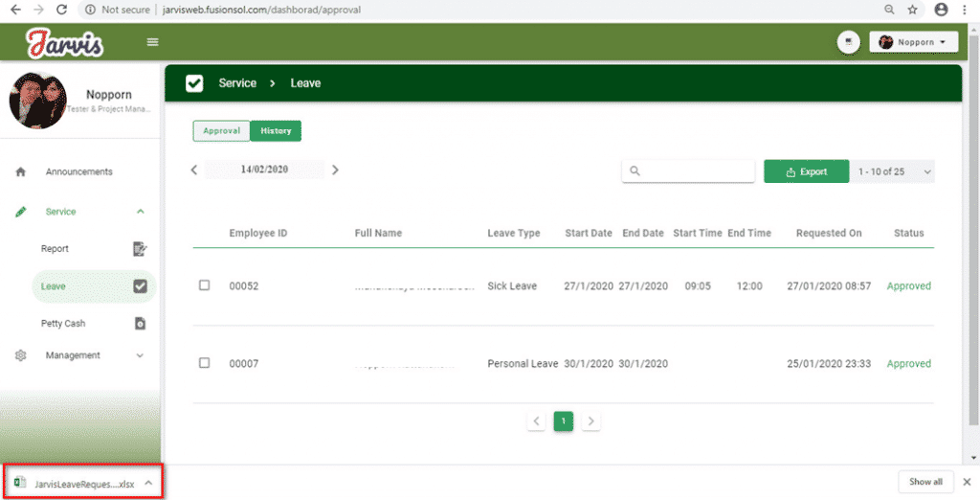Open the Report icon in sidebar
Image resolution: width=980 pixels, height=500 pixels.
pos(140,249)
